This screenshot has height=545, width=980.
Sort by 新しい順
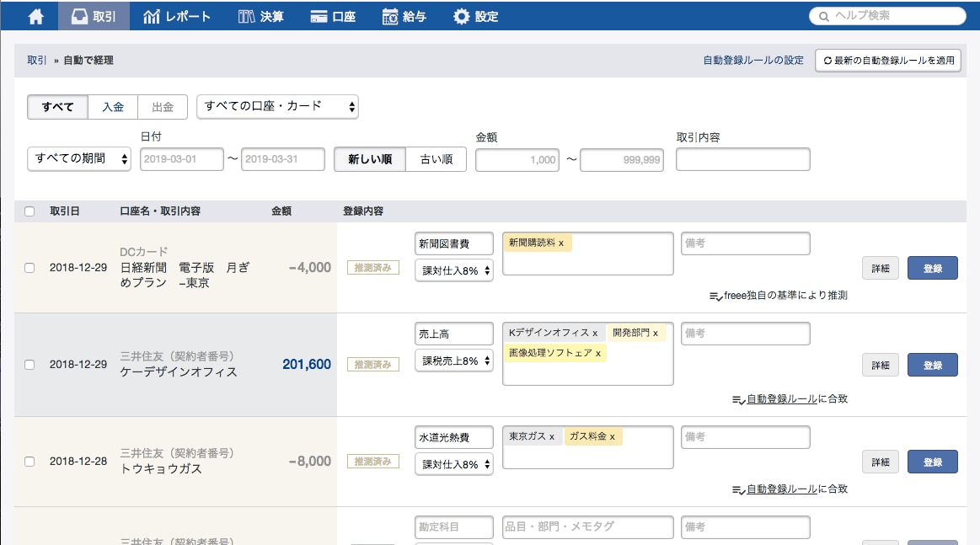[x=370, y=159]
